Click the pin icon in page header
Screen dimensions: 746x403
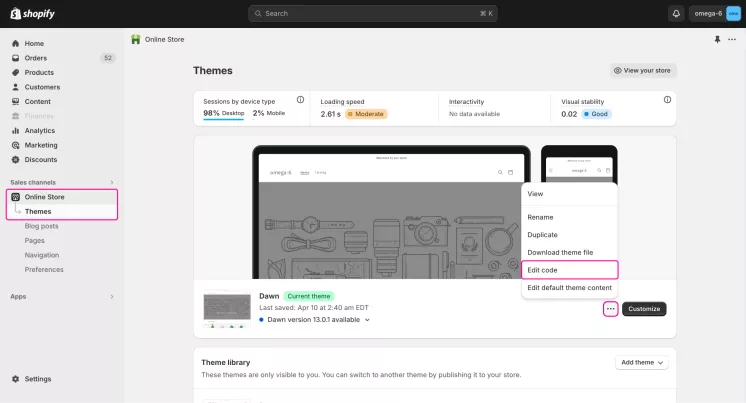717,39
